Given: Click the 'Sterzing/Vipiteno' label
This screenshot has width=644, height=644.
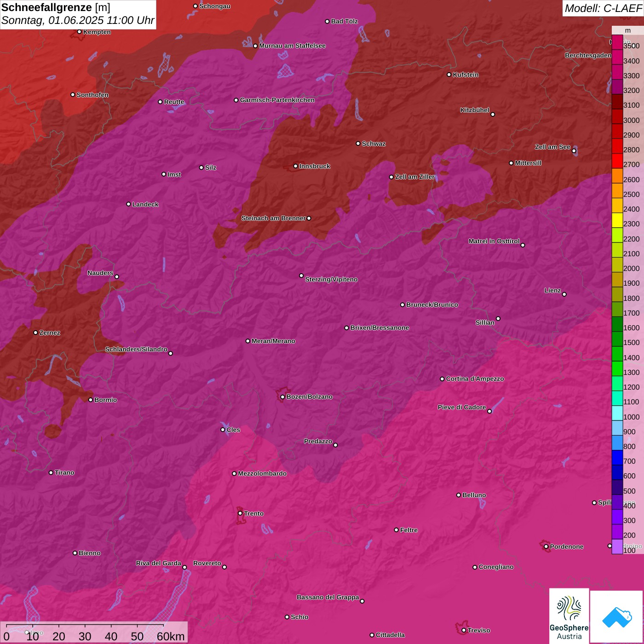Looking at the screenshot, I should 331,279.
